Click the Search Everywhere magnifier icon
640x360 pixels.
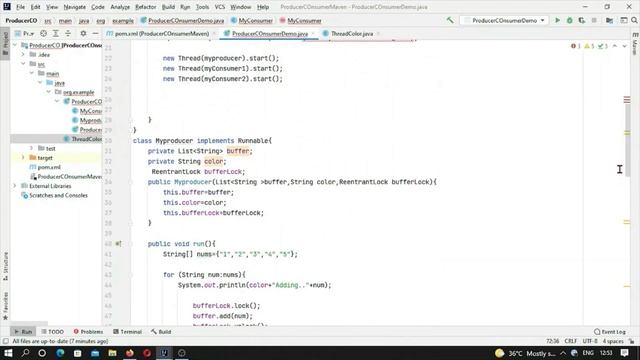(x=634, y=20)
